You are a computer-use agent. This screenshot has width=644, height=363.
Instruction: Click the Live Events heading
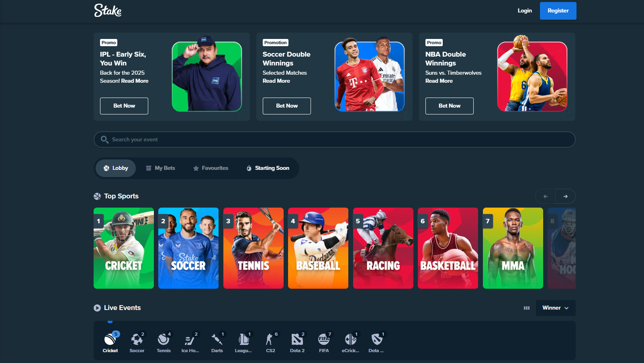point(123,308)
